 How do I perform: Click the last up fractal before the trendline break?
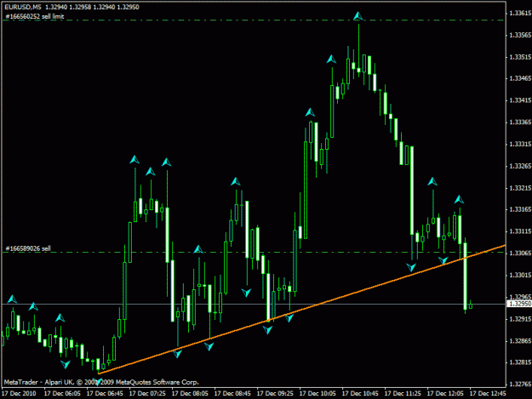[x=459, y=199]
